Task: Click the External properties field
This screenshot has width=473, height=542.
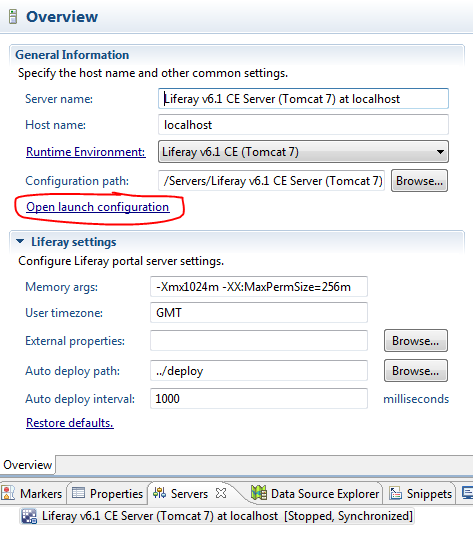Action: tap(259, 341)
